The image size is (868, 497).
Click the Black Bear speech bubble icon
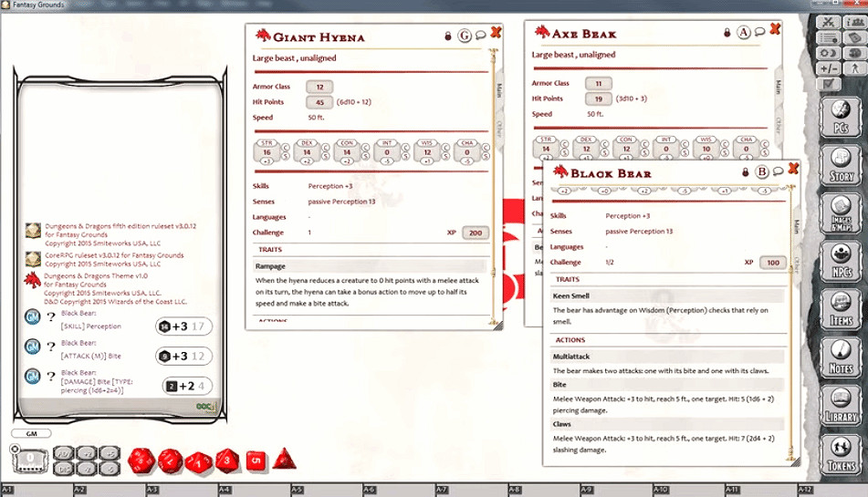point(778,171)
